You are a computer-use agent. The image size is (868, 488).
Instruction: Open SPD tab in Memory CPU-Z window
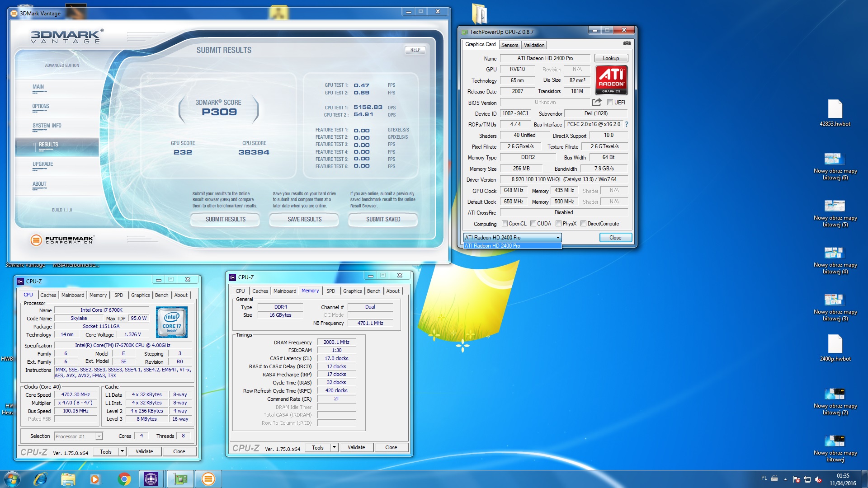point(331,291)
